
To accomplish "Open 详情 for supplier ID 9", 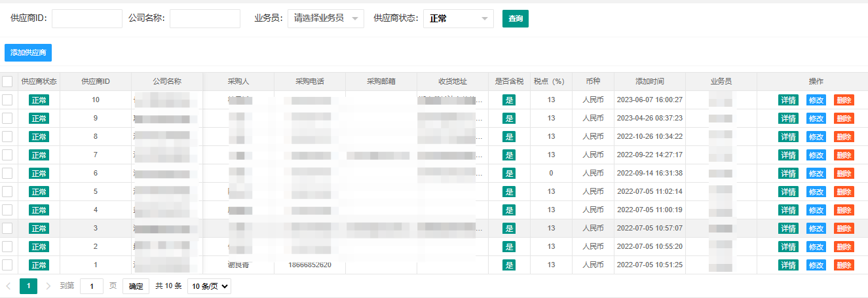I will tap(788, 119).
